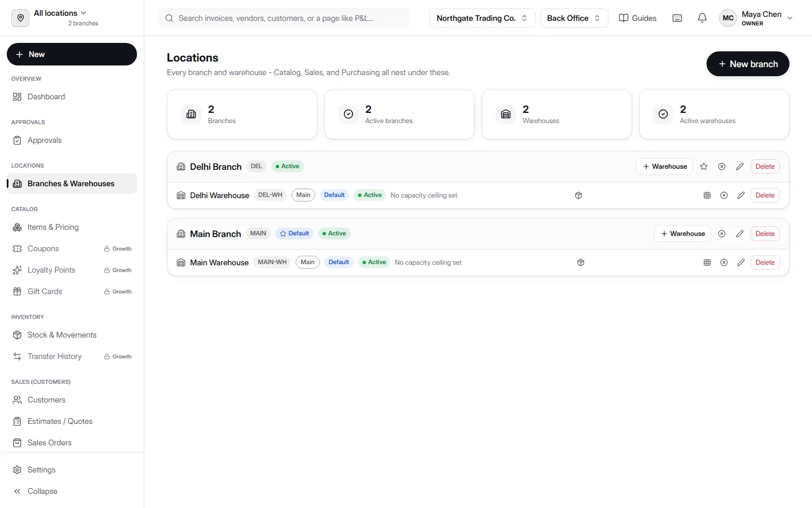Edit Delhi Warehouse with pencil icon
Viewport: 812px width, 508px height.
(x=741, y=195)
